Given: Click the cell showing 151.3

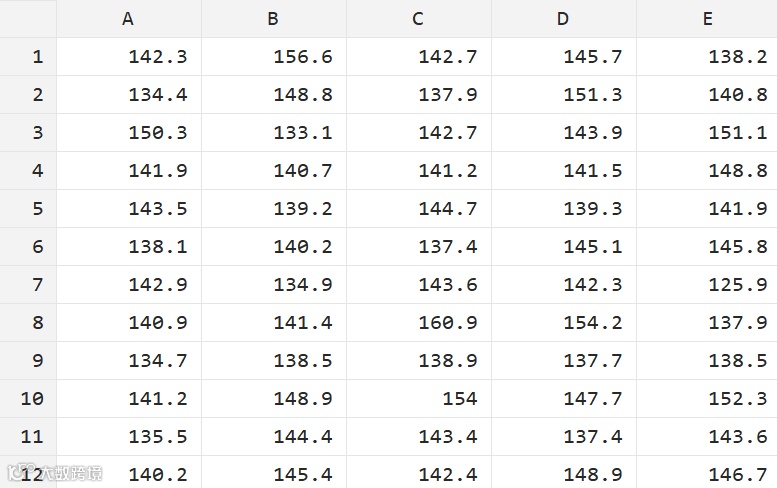Looking at the screenshot, I should coord(563,95).
